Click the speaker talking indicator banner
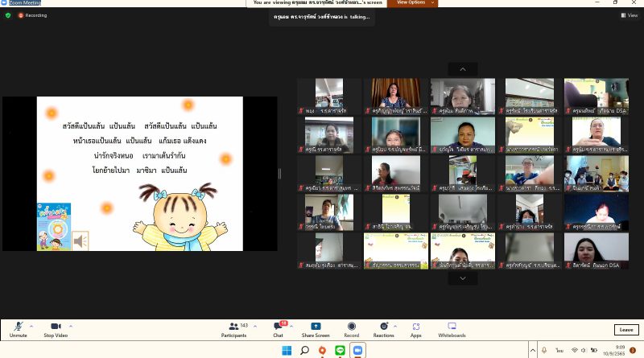The image size is (644, 358). coord(321,17)
